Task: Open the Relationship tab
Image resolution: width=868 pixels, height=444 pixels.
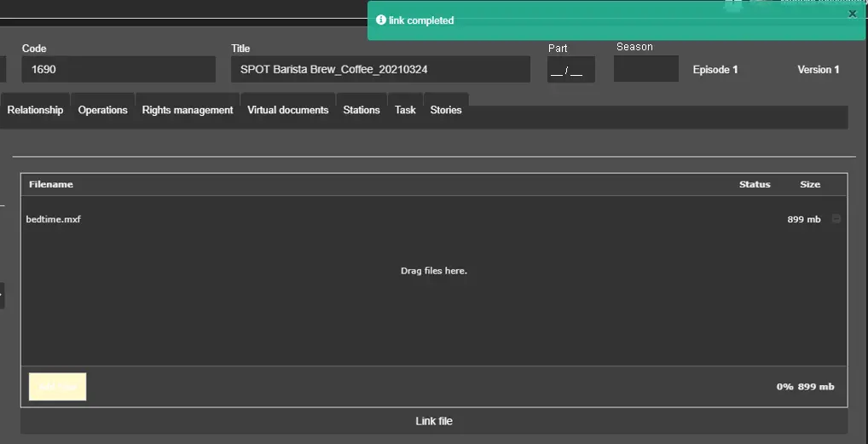Action: pyautogui.click(x=35, y=110)
